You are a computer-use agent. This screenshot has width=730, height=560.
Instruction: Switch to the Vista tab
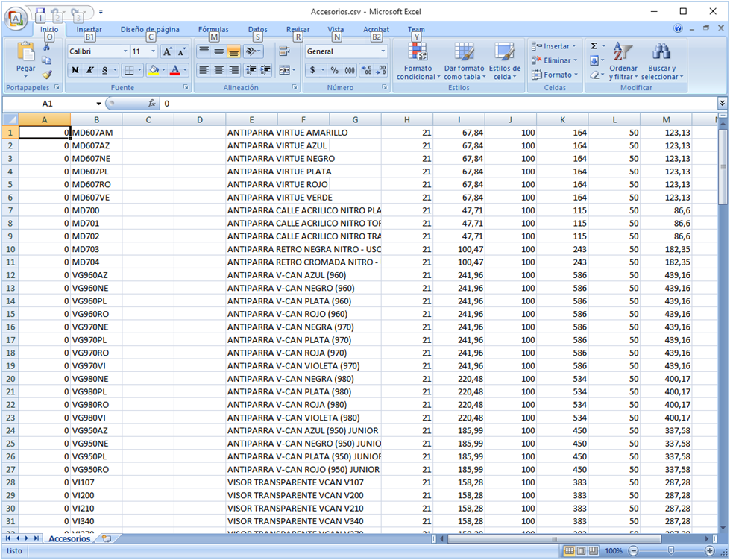pyautogui.click(x=336, y=29)
